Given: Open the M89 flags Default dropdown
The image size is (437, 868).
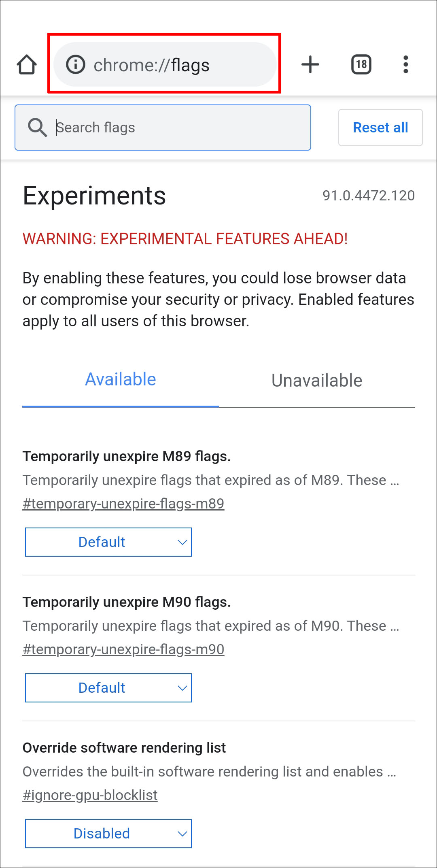Looking at the screenshot, I should [108, 542].
